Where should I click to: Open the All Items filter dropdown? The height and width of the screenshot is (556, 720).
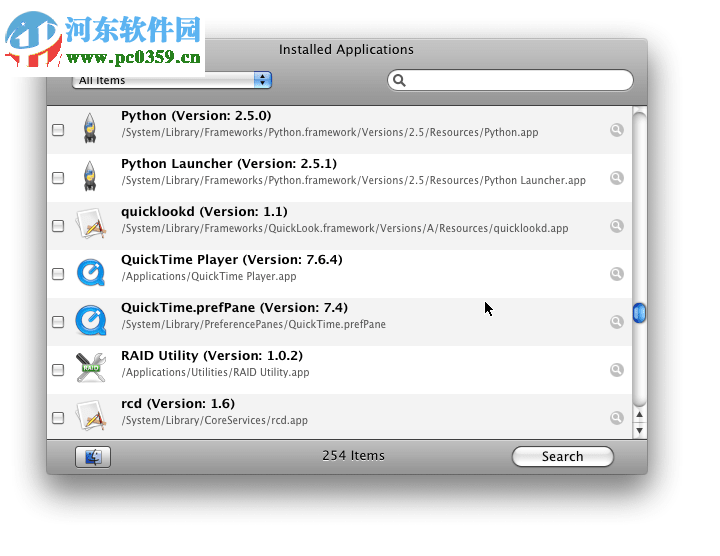[172, 80]
